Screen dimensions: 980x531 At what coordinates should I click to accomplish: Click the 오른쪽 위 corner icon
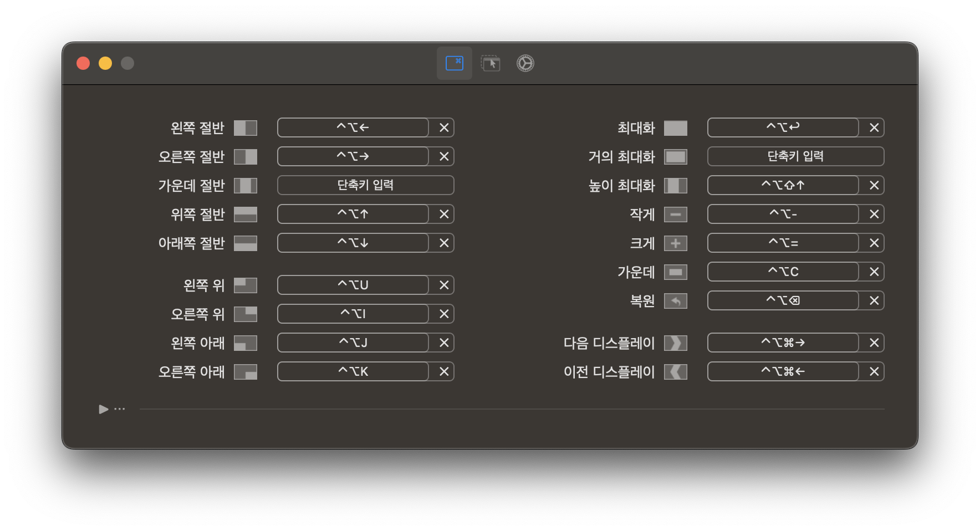(x=246, y=314)
